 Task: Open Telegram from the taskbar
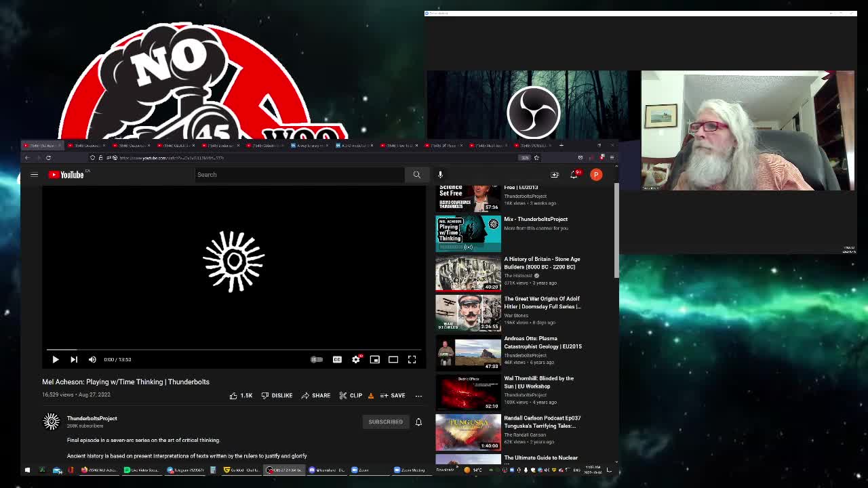(186, 470)
